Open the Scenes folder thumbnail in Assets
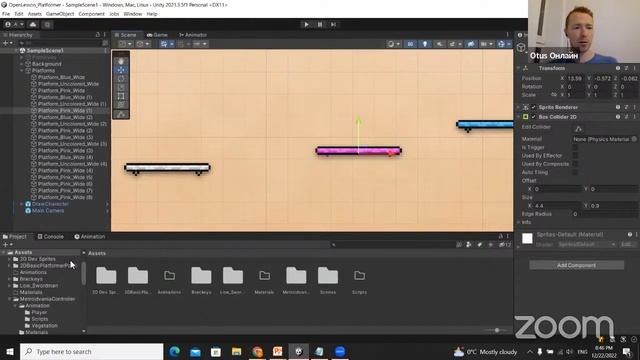 coord(328,276)
